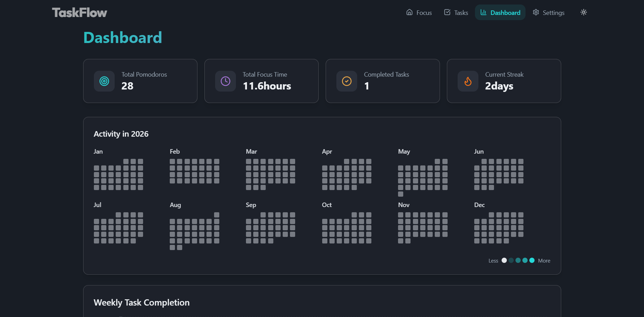Viewport: 644px width, 317px height.
Task: Click the gear icon beside Settings
Action: (x=536, y=12)
